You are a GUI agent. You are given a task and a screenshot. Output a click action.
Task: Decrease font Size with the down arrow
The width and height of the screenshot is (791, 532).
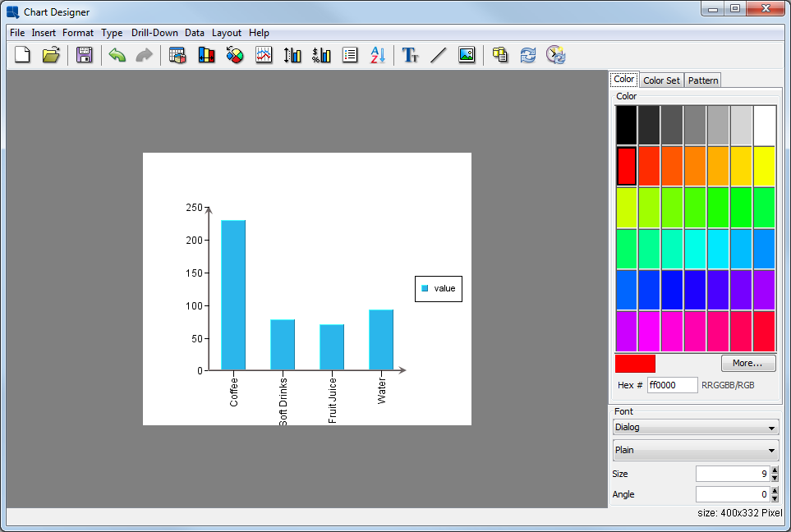tap(775, 478)
